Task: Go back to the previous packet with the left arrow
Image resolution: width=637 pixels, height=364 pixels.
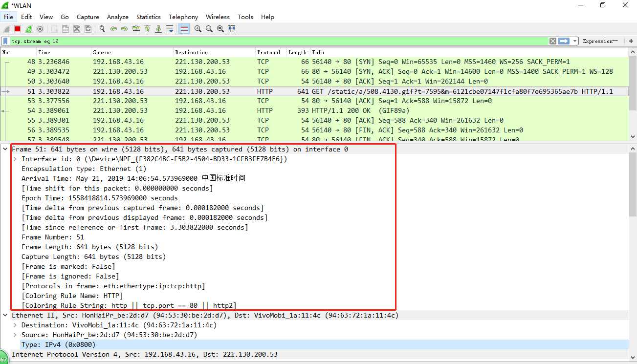Action: [113, 29]
